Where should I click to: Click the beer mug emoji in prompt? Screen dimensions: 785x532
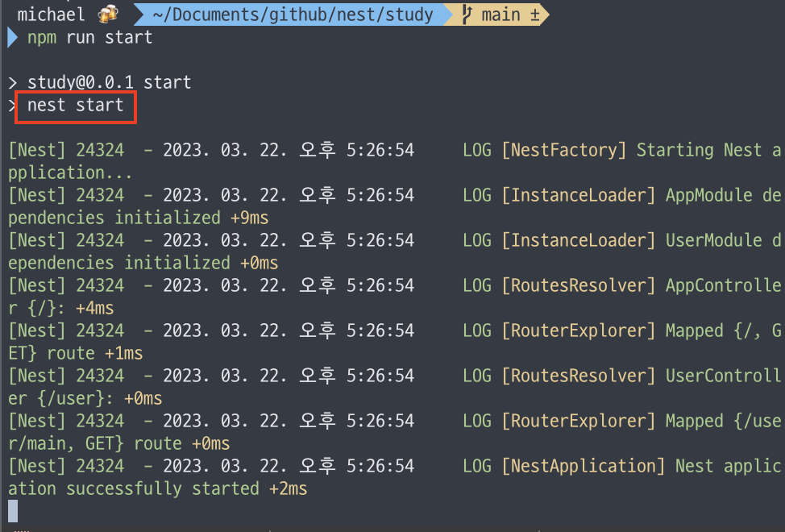[x=108, y=14]
